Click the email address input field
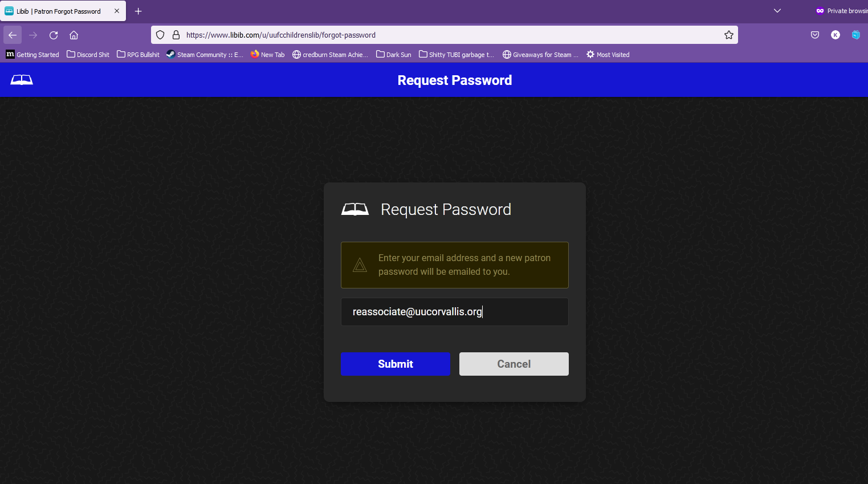This screenshot has height=484, width=868. [454, 312]
